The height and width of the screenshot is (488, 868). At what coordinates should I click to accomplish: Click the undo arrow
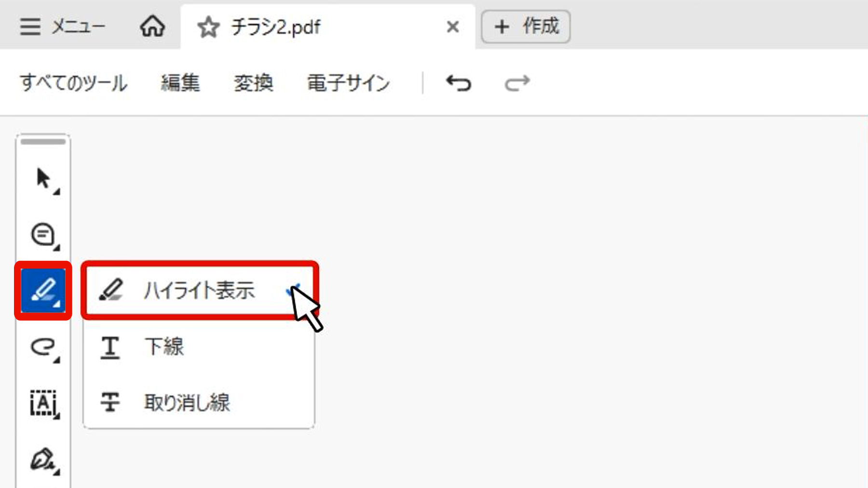(458, 83)
